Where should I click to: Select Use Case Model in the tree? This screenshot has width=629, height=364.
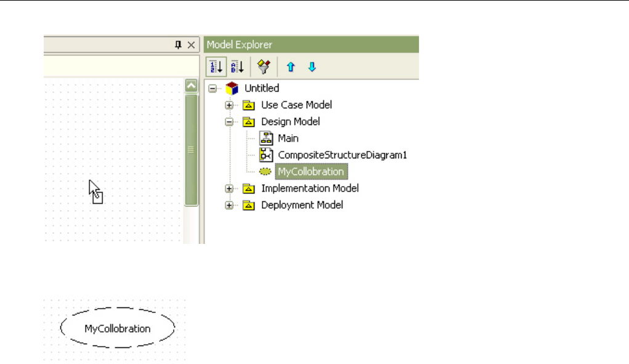(296, 105)
